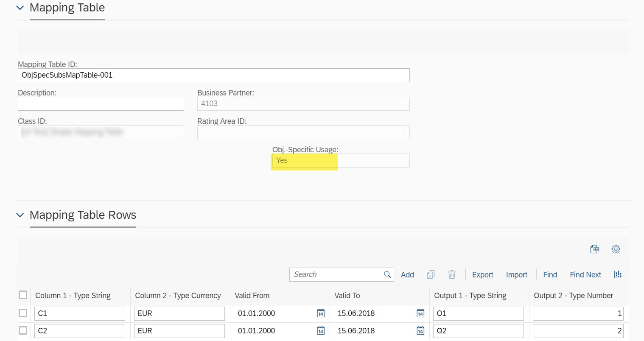Open the Valid To calendar icon for row C2
Viewport: 644px width, 341px height.
[x=420, y=331]
